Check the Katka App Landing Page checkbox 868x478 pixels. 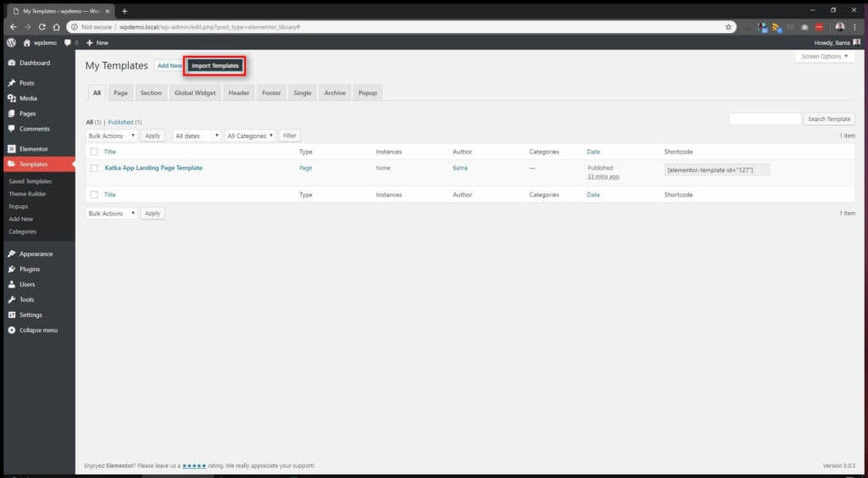pos(94,168)
